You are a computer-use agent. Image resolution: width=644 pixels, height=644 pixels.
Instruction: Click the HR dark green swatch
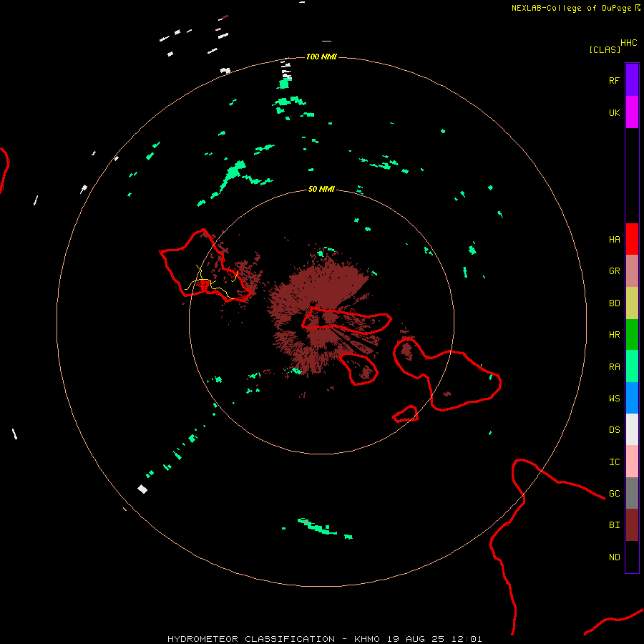(632, 335)
